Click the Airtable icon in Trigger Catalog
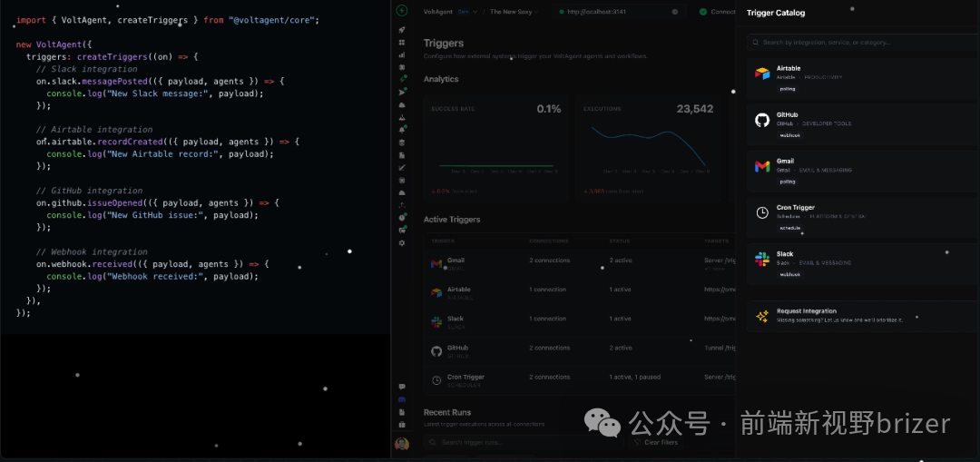 [762, 74]
